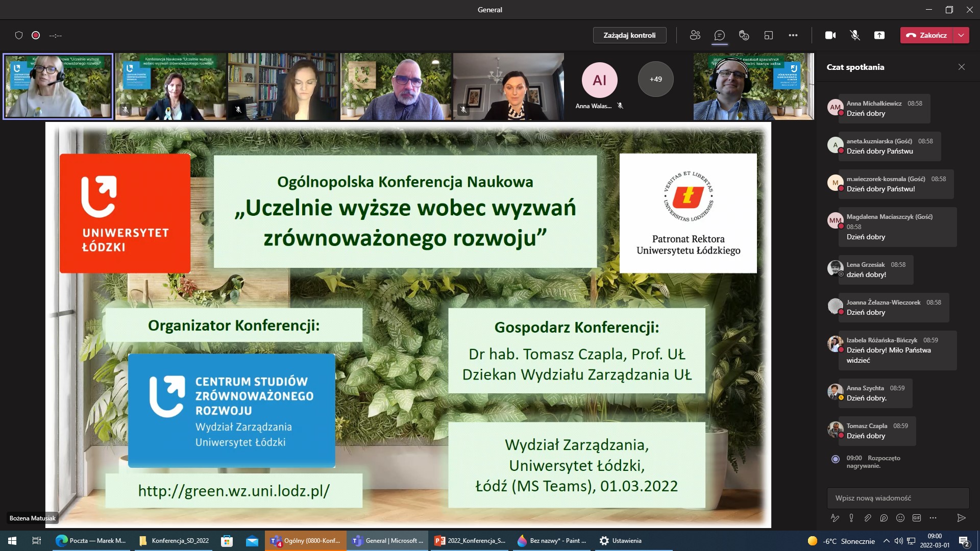The height and width of the screenshot is (551, 980).
Task: Request control with Zażądaj kontroli
Action: click(629, 35)
